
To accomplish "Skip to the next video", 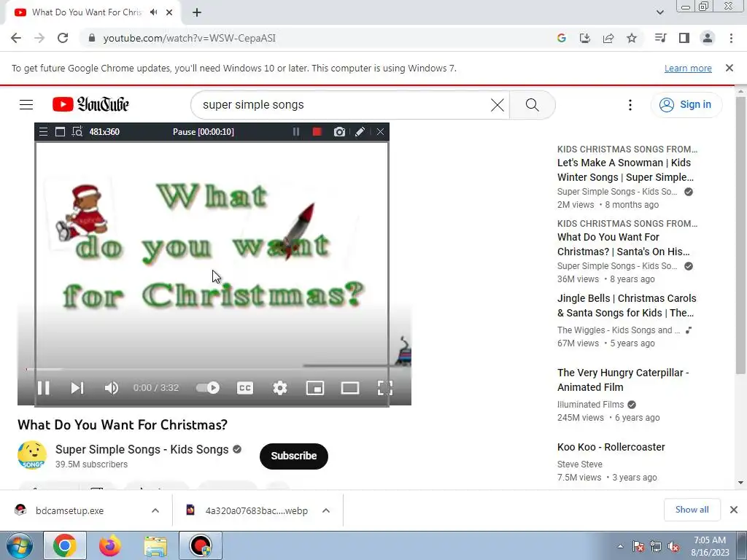I will pyautogui.click(x=77, y=388).
